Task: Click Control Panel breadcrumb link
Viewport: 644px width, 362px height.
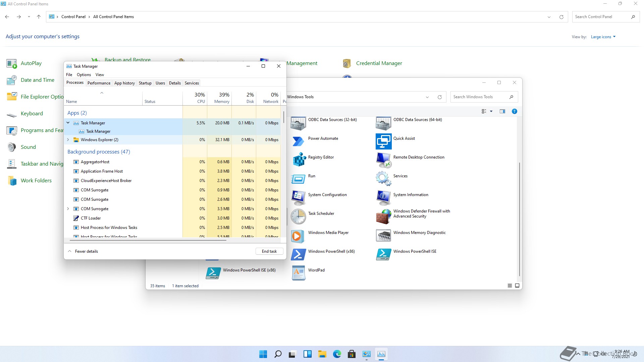Action: (73, 17)
